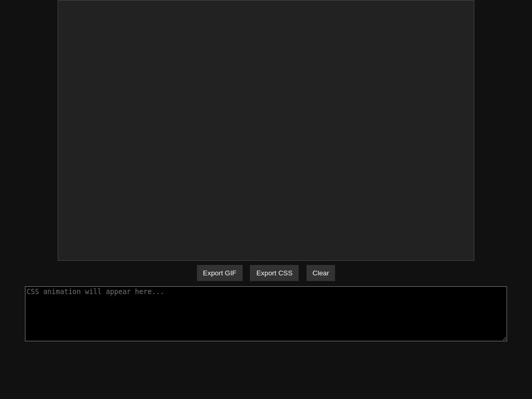Click Export GIF between canvas and output
532x399 pixels.
pos(219,273)
